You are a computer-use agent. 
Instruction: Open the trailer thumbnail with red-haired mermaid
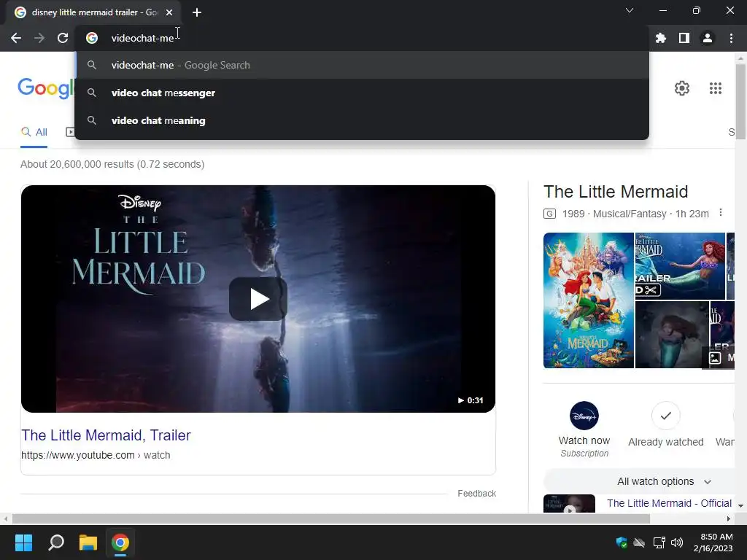pos(680,265)
